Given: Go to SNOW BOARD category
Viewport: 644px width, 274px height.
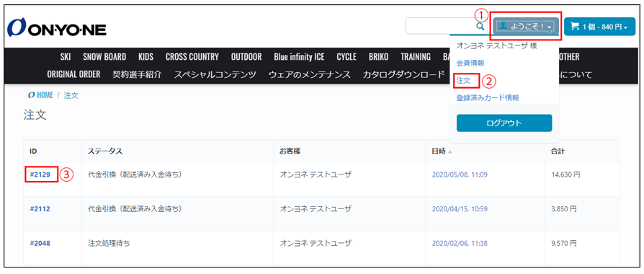Looking at the screenshot, I should [104, 57].
